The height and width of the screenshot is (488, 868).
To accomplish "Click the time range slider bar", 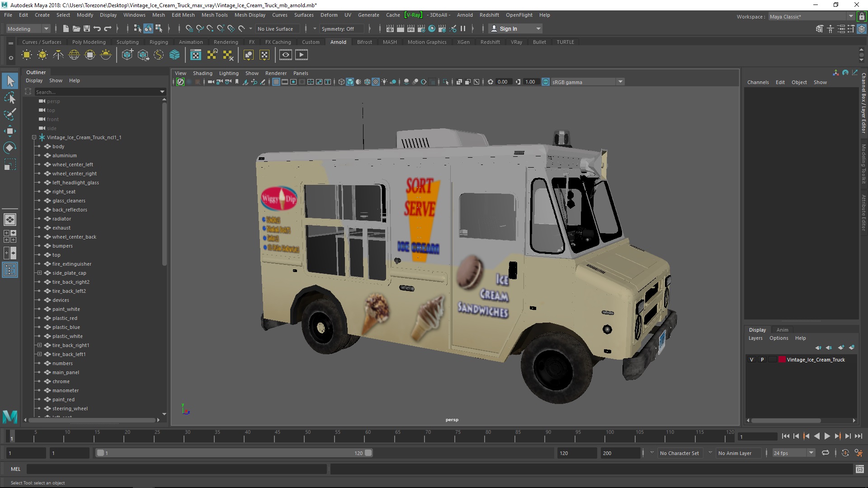I will coord(234,453).
